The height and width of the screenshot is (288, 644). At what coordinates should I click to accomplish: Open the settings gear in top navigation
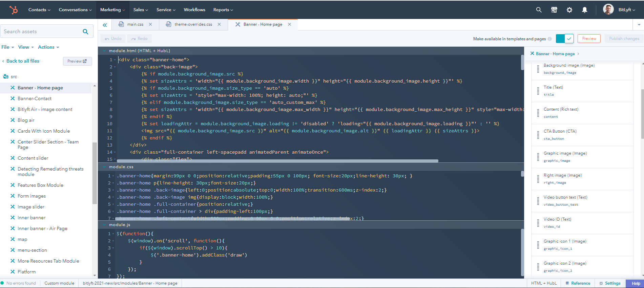click(569, 10)
